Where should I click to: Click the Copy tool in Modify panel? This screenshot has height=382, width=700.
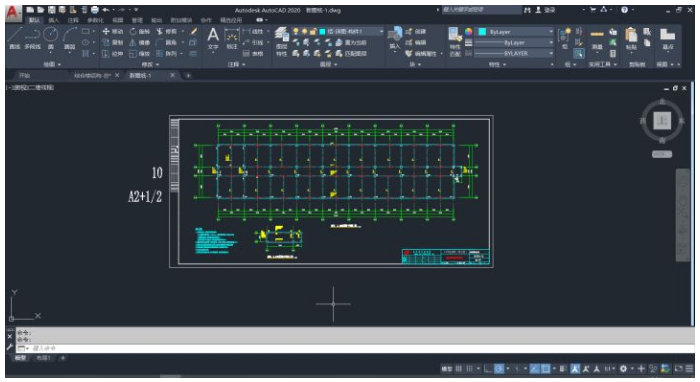tap(112, 42)
